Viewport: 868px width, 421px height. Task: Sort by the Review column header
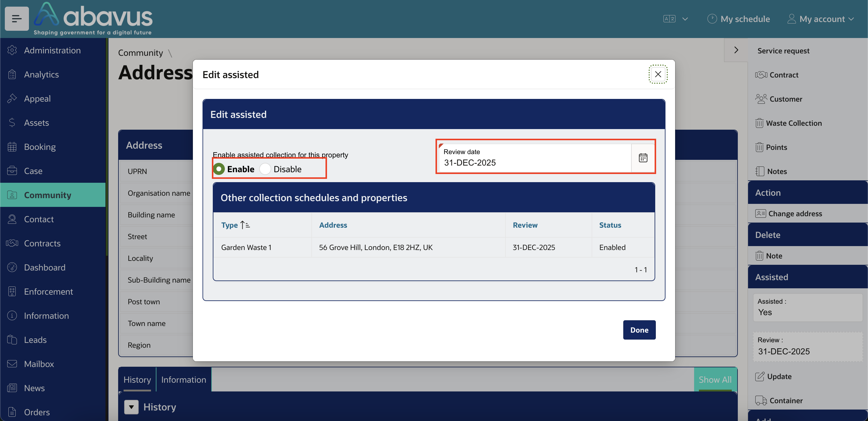pos(525,225)
